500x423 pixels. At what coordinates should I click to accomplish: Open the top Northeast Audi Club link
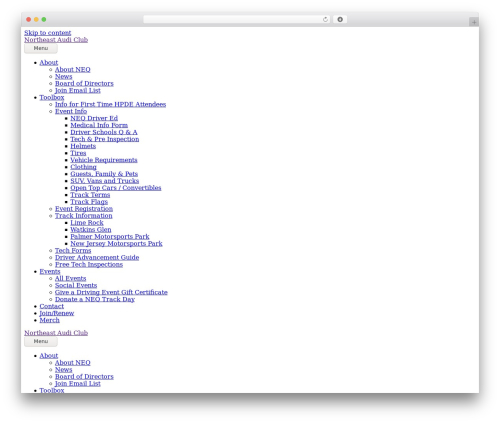(56, 40)
